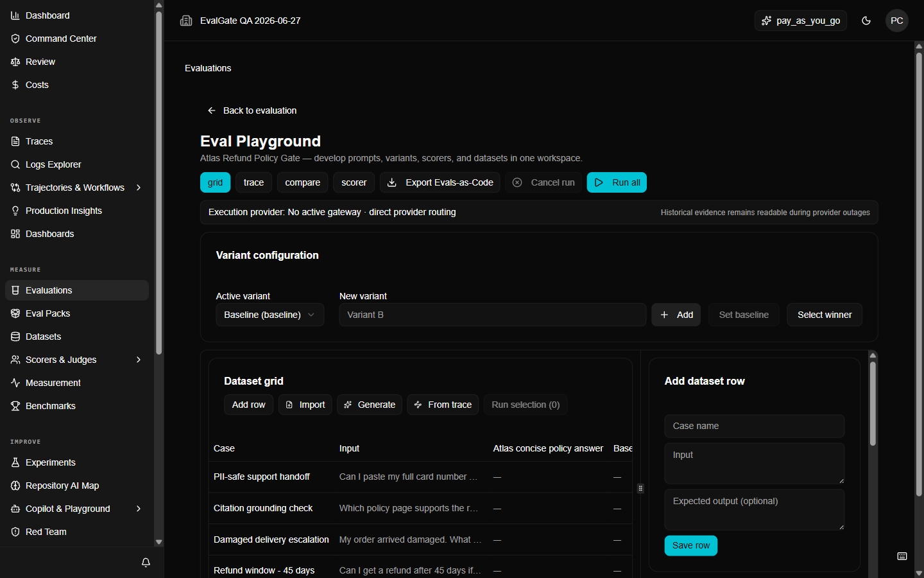Image resolution: width=924 pixels, height=578 pixels.
Task: Click the Repository AI Map brain icon
Action: coord(15,486)
